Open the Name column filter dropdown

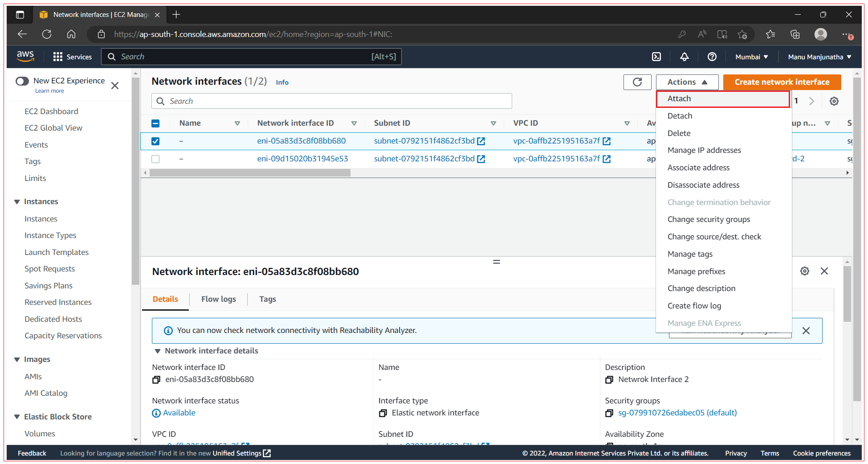pos(238,123)
